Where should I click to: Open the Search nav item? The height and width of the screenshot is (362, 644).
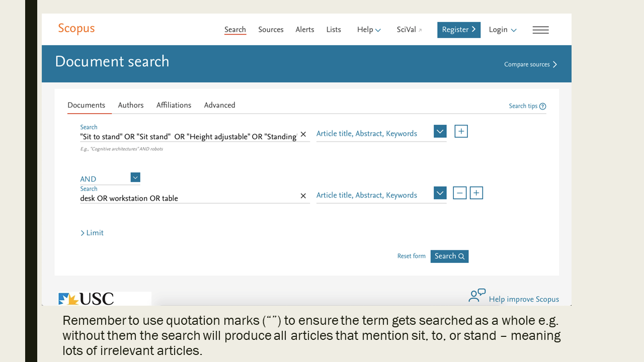click(x=235, y=30)
